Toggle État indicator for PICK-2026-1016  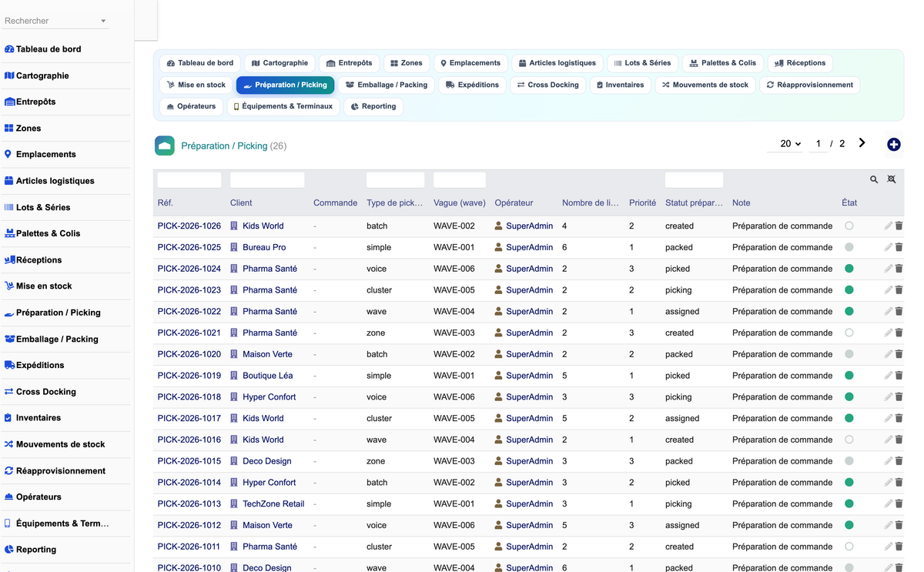849,440
